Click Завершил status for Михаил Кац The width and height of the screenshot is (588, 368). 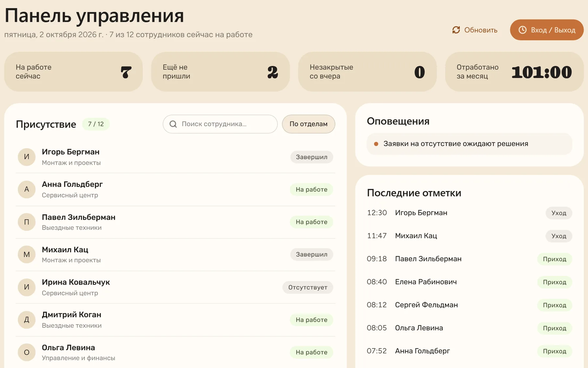[312, 254]
